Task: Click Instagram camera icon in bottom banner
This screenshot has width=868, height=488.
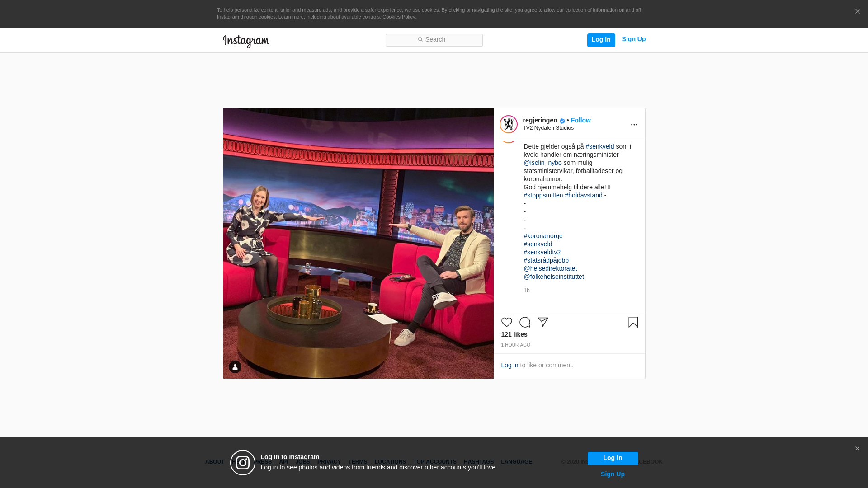Action: tap(243, 463)
